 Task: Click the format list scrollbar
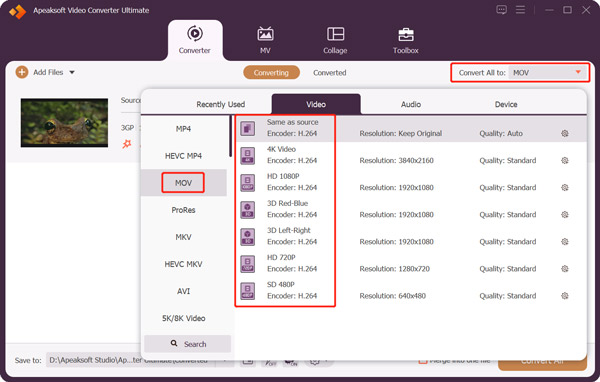click(x=230, y=136)
